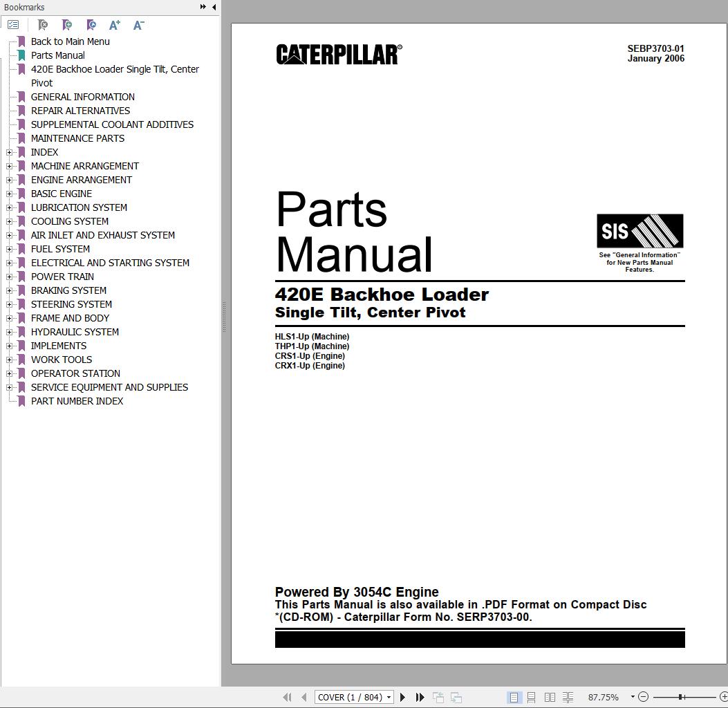Image resolution: width=728 pixels, height=708 pixels.
Task: Select the PART NUMBER INDEX bookmark
Action: [77, 401]
